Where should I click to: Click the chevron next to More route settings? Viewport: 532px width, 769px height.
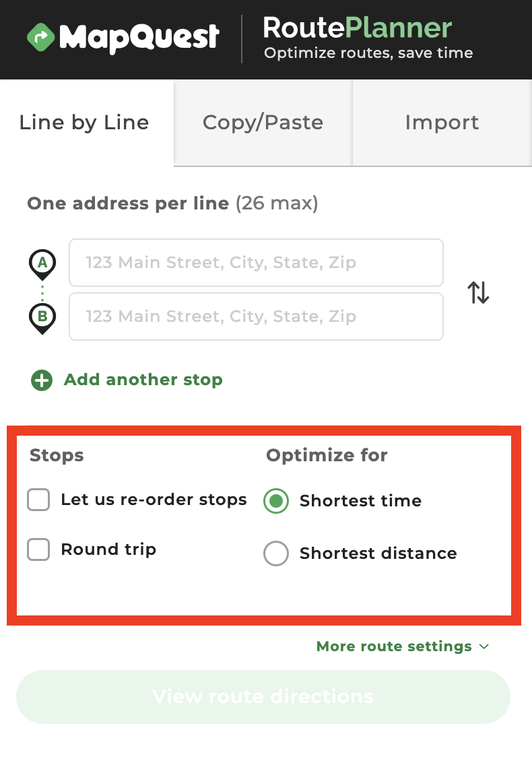point(484,646)
